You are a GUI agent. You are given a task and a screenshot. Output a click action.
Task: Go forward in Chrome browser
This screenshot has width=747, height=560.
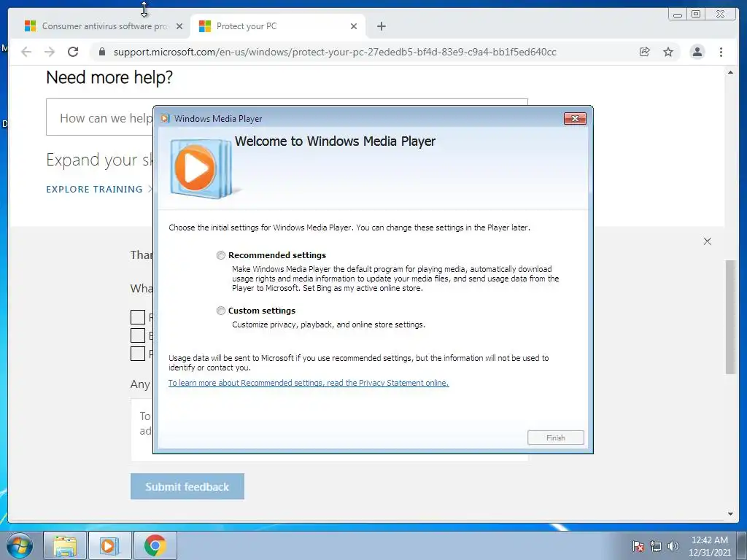coord(50,52)
